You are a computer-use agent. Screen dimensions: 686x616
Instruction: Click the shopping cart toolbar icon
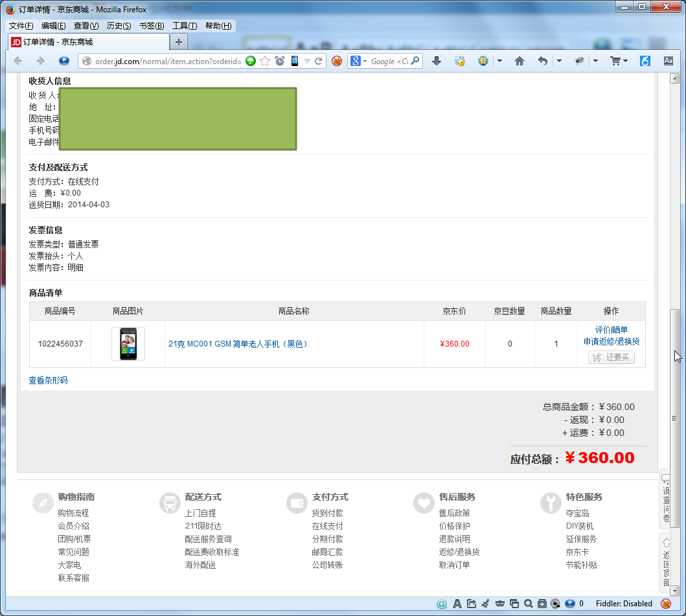point(615,61)
